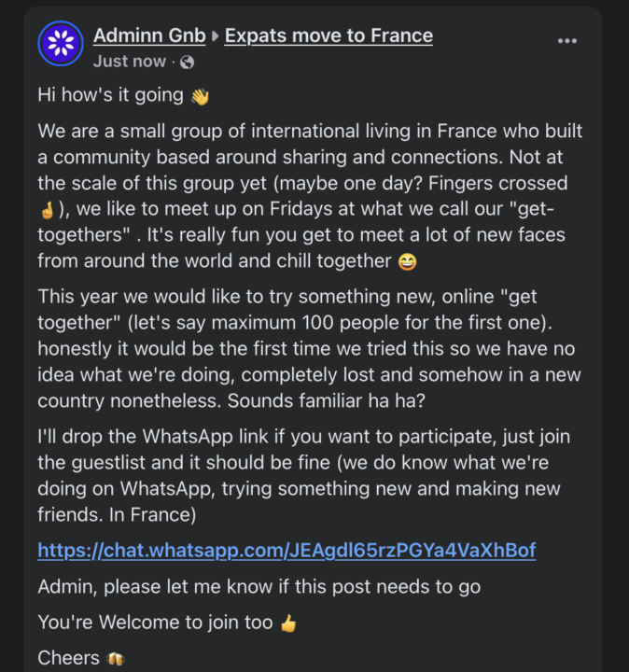Click the grinning sweat-smile emoji
The width and height of the screenshot is (629, 672).
[x=407, y=262]
